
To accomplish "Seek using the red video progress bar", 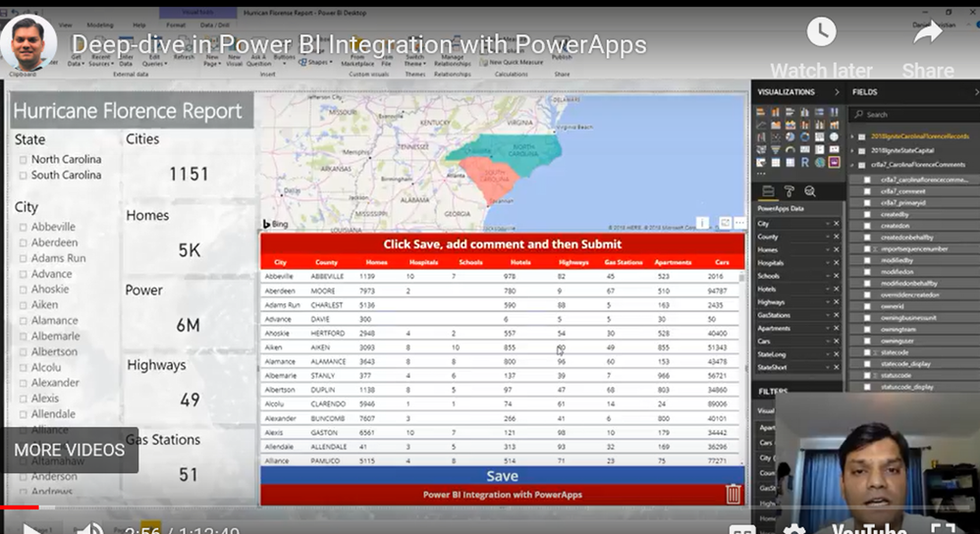I will point(19,507).
